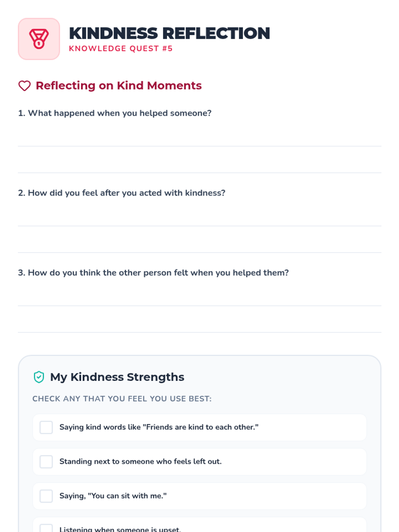Viewport: 399px width, 532px height.
Task: Click question "How did you feel after" text
Action: click(x=122, y=193)
